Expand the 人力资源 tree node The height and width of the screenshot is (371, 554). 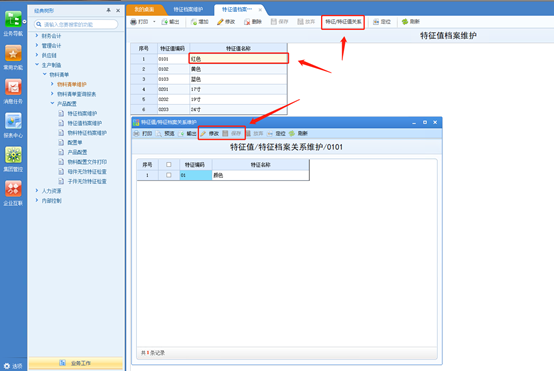(37, 191)
